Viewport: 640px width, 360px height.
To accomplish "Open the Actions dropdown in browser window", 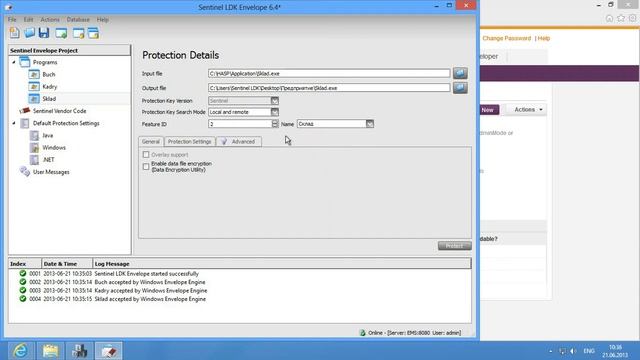I will (528, 109).
